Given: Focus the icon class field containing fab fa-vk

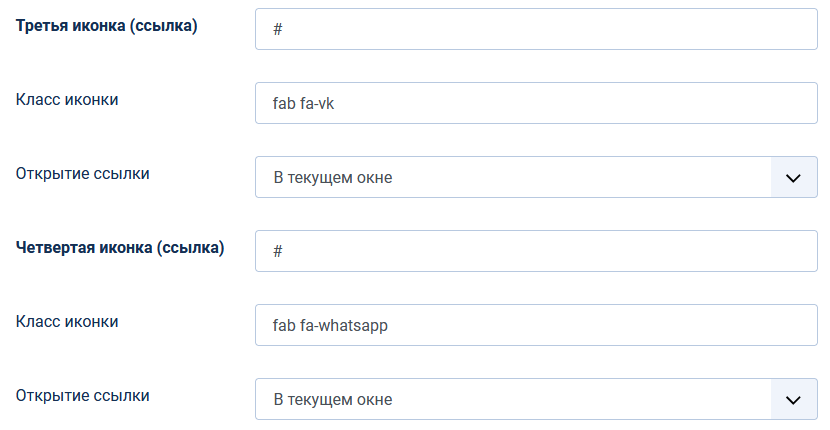Looking at the screenshot, I should click(536, 103).
